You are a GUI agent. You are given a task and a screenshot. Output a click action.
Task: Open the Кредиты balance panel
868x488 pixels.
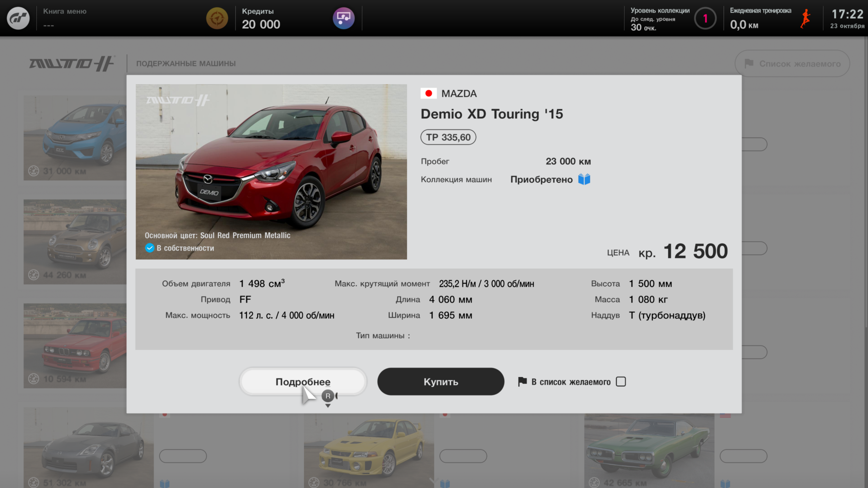click(261, 18)
